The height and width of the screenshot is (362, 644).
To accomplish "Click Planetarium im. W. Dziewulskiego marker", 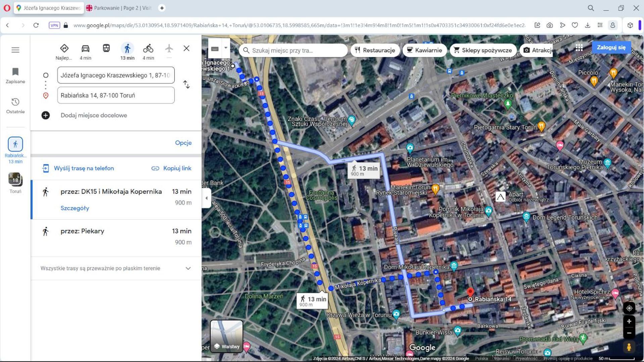I will tap(410, 148).
